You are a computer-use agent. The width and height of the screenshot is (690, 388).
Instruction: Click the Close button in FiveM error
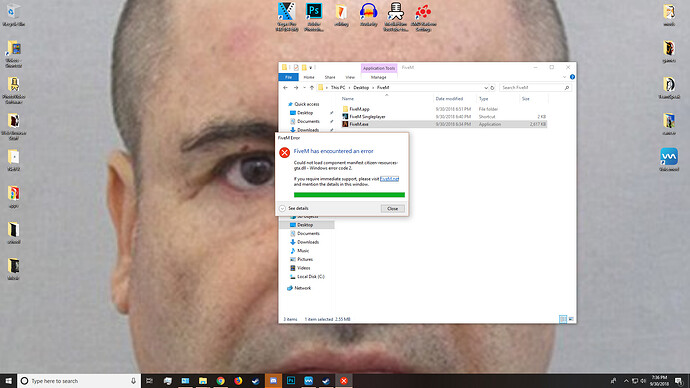393,209
